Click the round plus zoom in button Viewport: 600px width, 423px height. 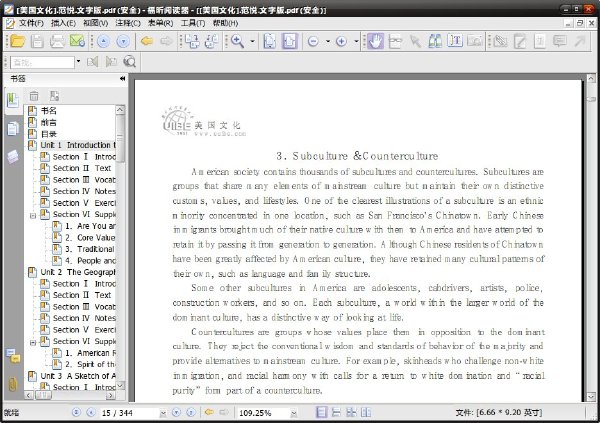[x=341, y=41]
